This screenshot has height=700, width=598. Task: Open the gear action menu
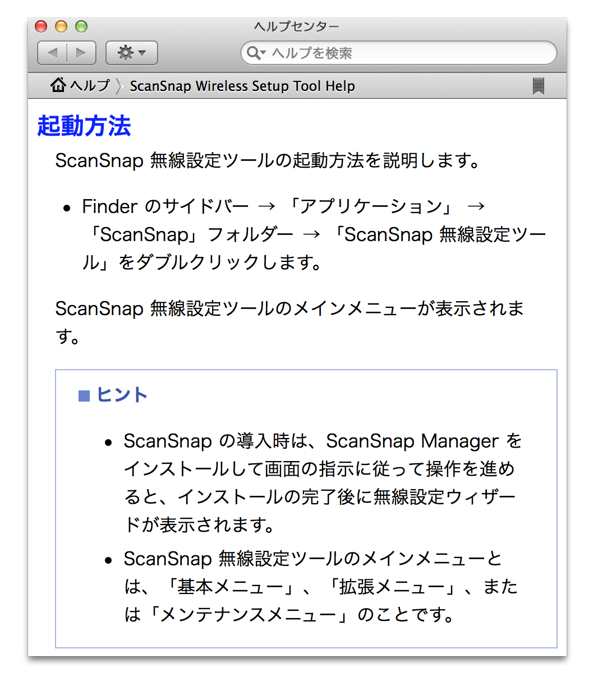[x=131, y=53]
